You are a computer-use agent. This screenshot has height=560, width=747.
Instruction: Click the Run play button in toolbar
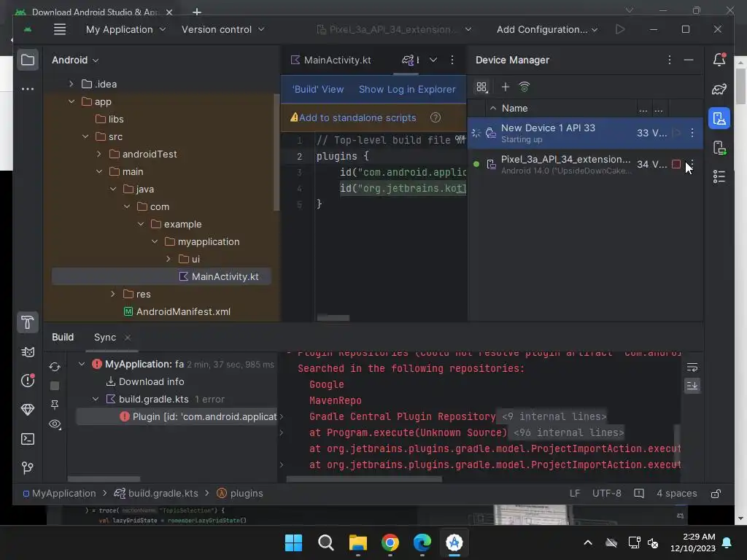point(620,29)
